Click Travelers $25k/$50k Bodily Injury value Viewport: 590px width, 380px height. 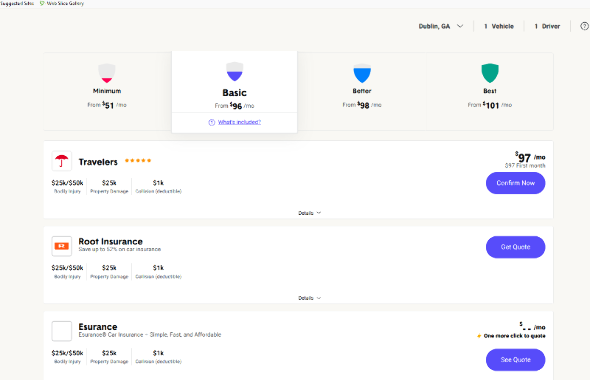[x=67, y=183]
